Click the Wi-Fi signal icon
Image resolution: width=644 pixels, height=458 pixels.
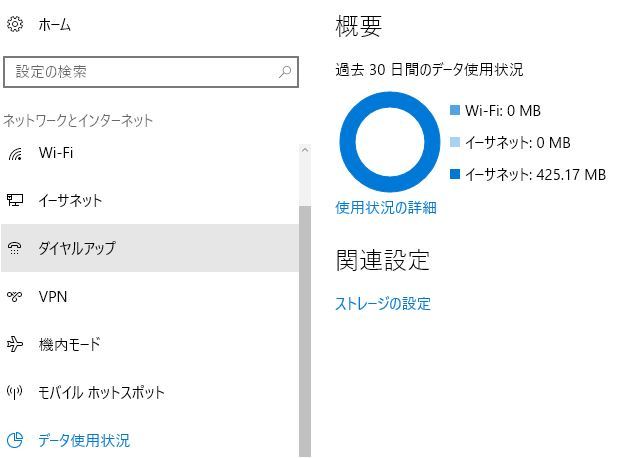(15, 153)
